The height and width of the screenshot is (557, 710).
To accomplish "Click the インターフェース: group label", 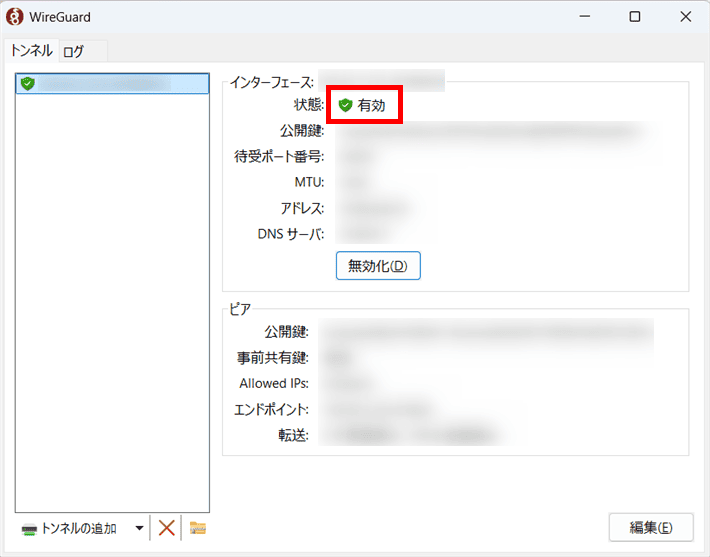I will click(x=272, y=82).
